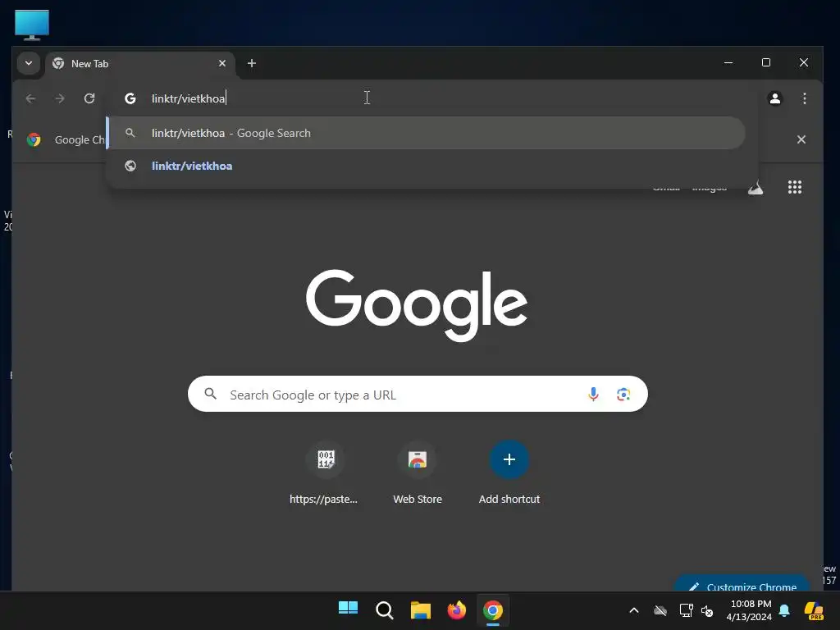Image resolution: width=840 pixels, height=630 pixels.
Task: Open Google Lens image search
Action: coord(623,395)
